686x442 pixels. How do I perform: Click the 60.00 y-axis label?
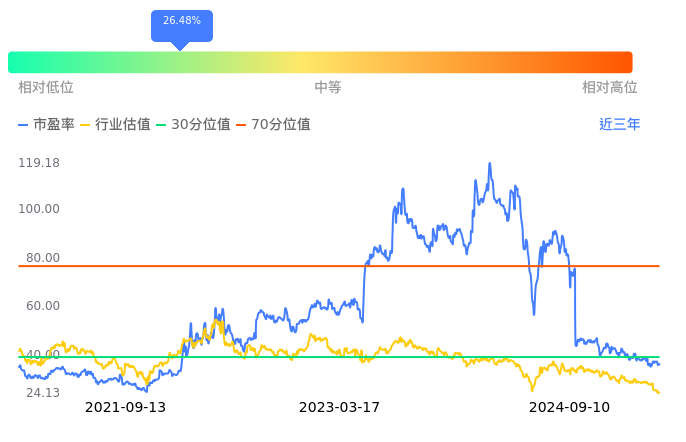tap(43, 306)
